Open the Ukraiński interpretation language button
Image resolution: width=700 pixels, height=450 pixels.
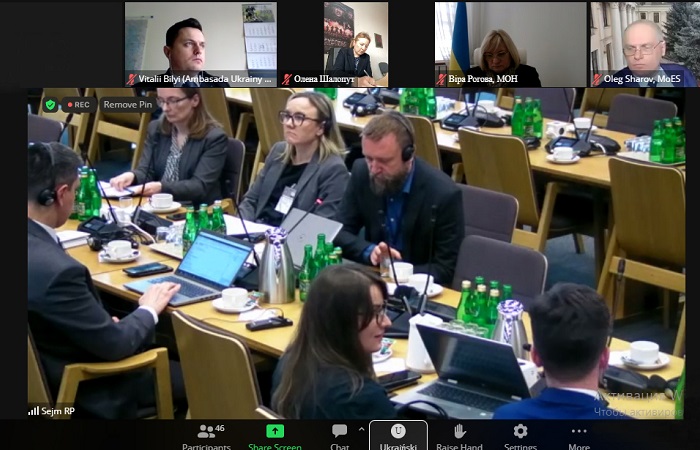(398, 436)
